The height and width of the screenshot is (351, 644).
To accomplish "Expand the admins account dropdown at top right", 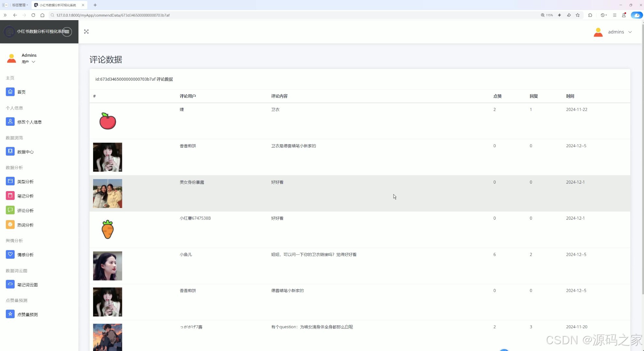I will coord(615,32).
